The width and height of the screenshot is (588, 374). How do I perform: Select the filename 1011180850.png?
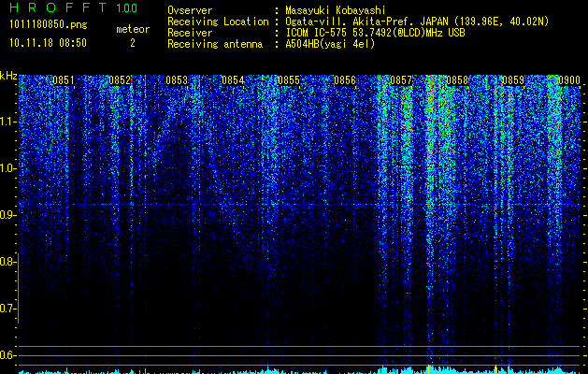[49, 25]
